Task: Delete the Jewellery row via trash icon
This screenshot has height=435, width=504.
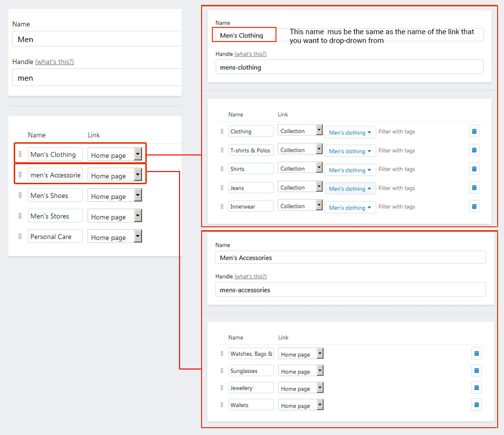Action: [x=476, y=388]
